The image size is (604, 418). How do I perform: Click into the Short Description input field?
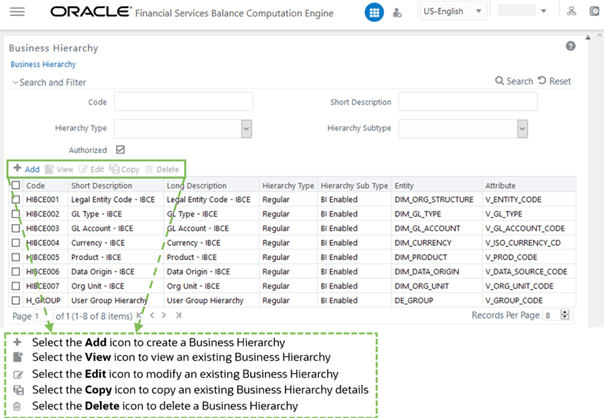pos(468,102)
